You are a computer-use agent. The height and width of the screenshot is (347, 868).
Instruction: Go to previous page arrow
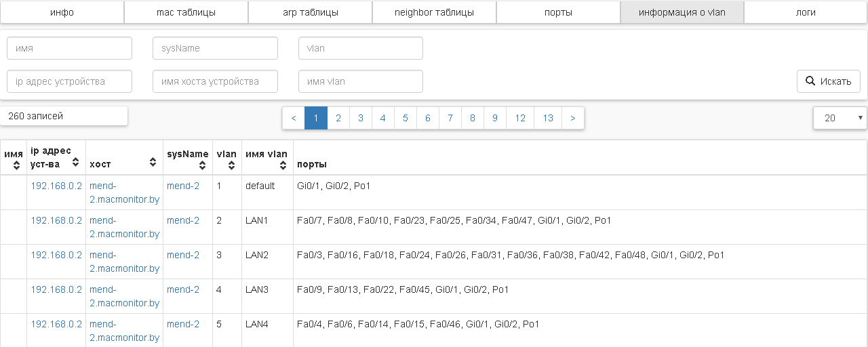(x=293, y=118)
